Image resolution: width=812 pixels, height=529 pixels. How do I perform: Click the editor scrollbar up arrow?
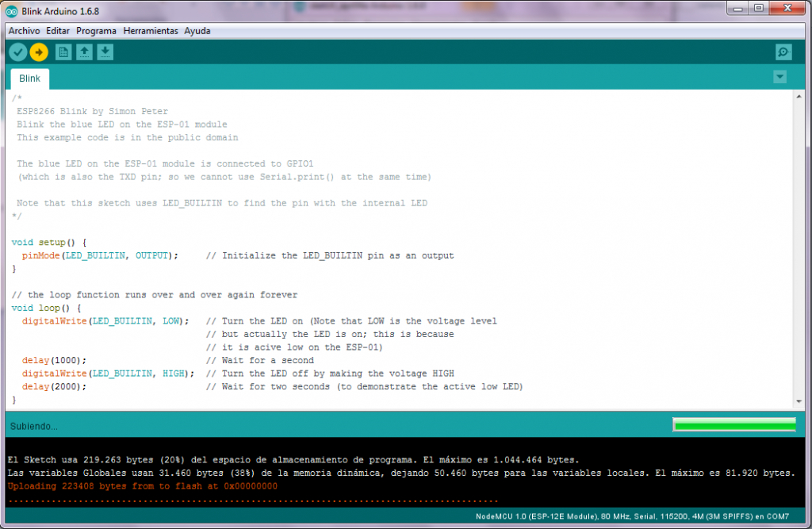(799, 97)
